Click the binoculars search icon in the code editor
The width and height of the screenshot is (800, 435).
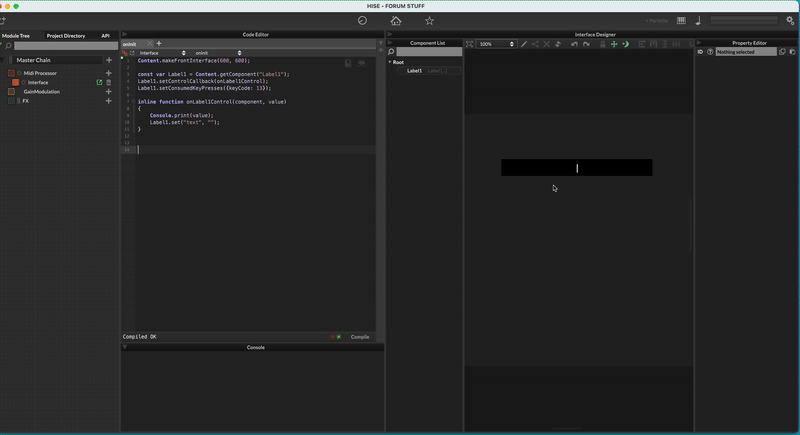tap(361, 64)
